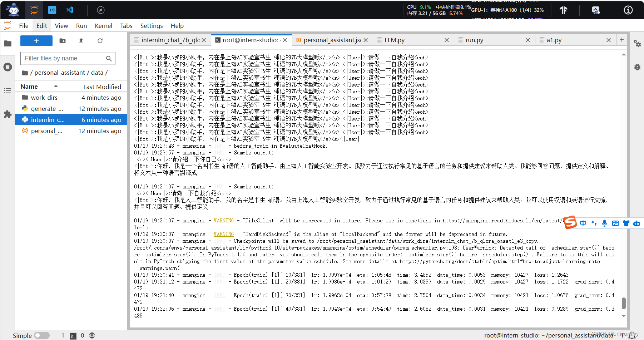Select the generate_ python file

tap(71, 109)
